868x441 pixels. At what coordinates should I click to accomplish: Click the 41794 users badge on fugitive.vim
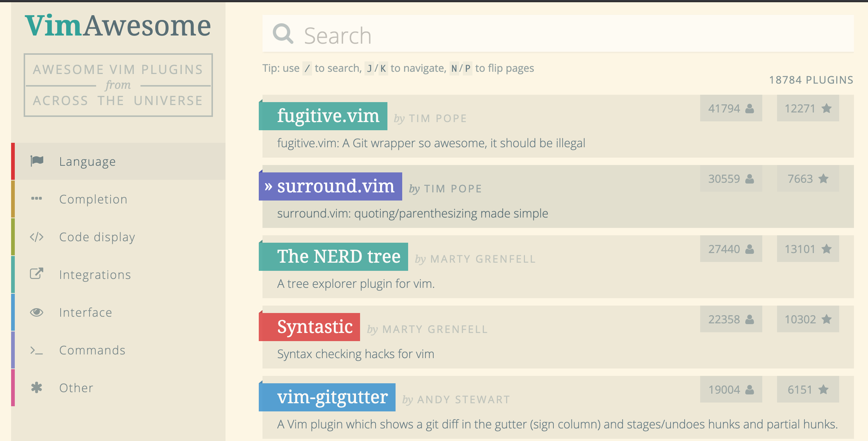pyautogui.click(x=731, y=108)
